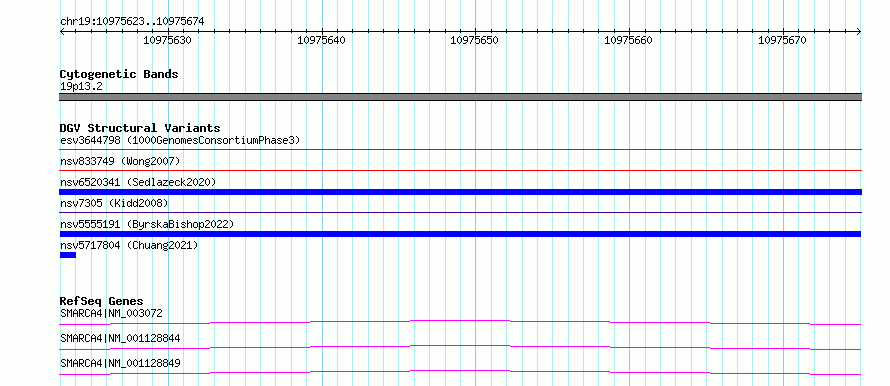This screenshot has height=386, width=890.
Task: Open variant nsv833749 (Wong2007)
Action: pyautogui.click(x=120, y=162)
